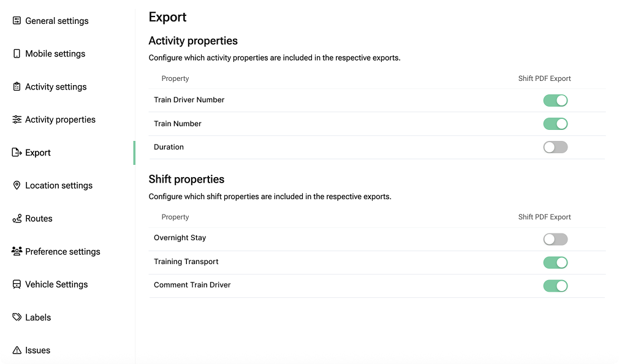This screenshot has width=619, height=364.
Task: Go to Vehicle Settings page
Action: pos(56,284)
